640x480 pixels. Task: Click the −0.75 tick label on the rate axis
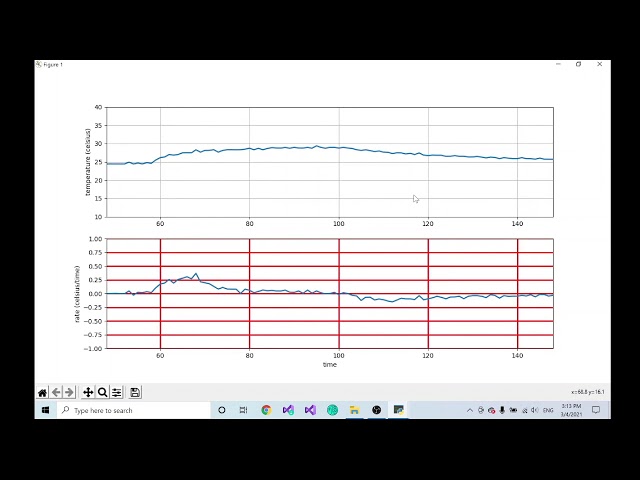click(x=93, y=335)
